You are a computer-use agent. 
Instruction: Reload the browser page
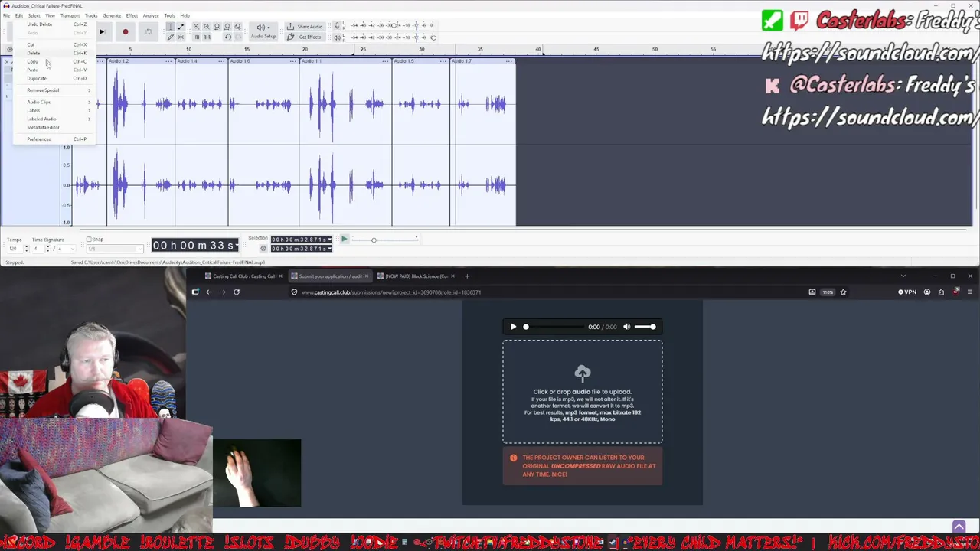pyautogui.click(x=236, y=292)
